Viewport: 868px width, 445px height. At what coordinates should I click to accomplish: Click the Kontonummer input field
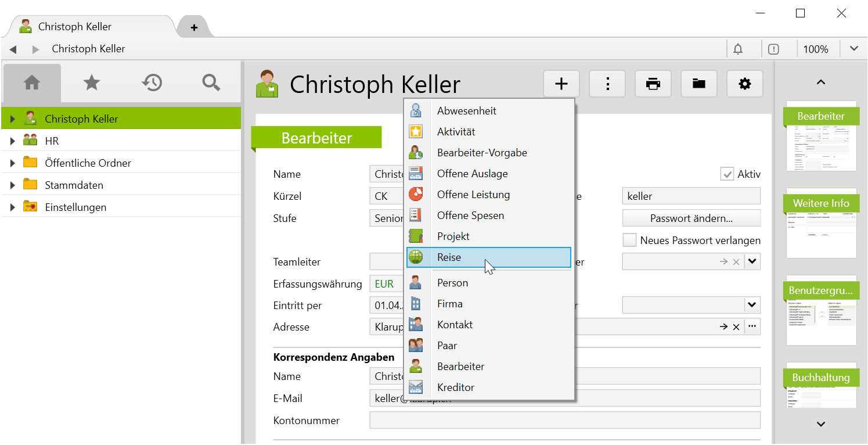564,420
